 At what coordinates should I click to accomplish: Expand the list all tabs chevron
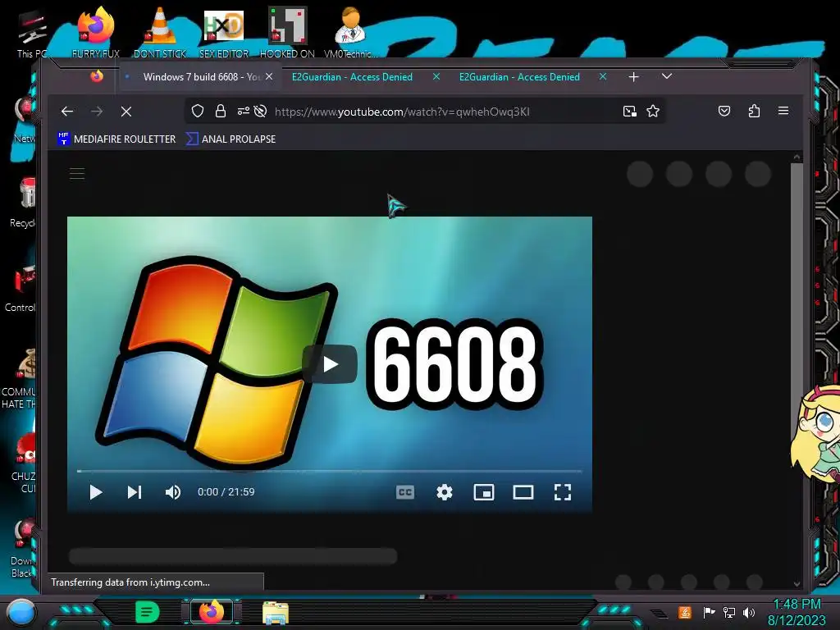[666, 76]
